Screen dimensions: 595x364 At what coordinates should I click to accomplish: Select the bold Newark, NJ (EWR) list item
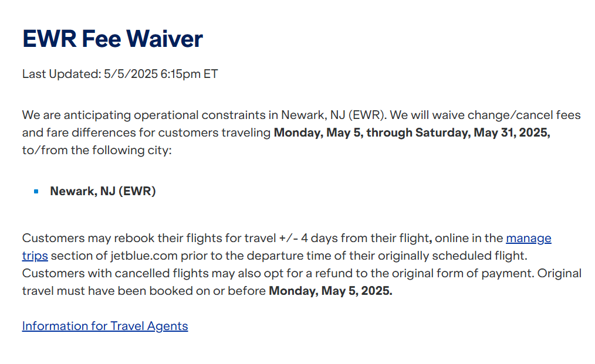pyautogui.click(x=103, y=191)
